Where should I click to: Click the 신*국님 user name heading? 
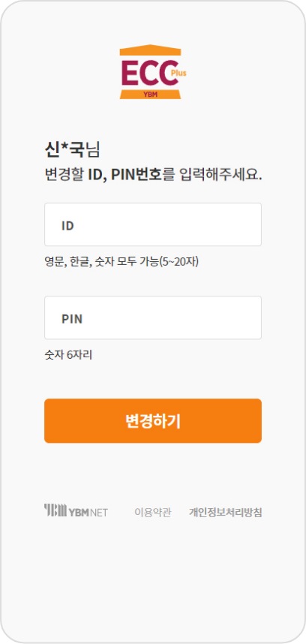tap(72, 150)
